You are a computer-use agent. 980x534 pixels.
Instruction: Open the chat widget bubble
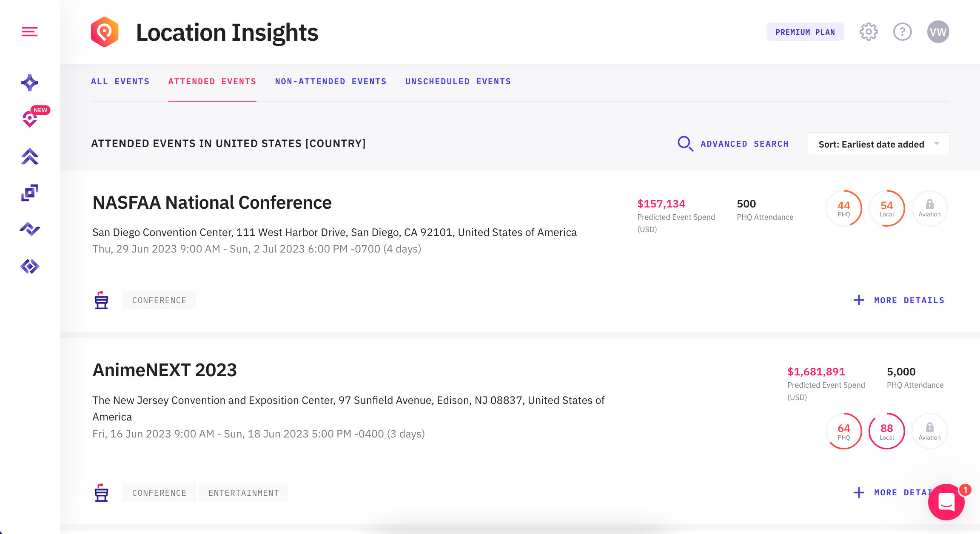pyautogui.click(x=946, y=502)
